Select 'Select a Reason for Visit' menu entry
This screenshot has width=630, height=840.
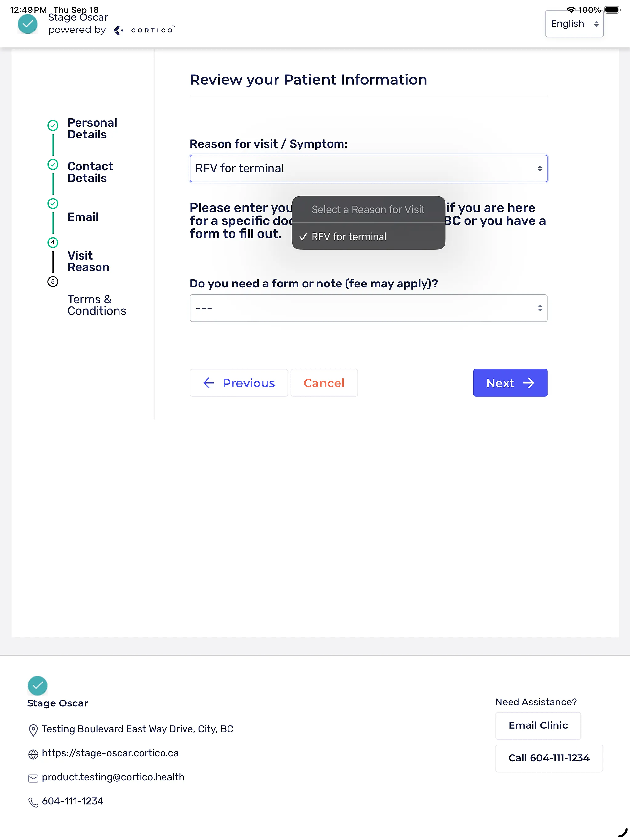point(368,210)
